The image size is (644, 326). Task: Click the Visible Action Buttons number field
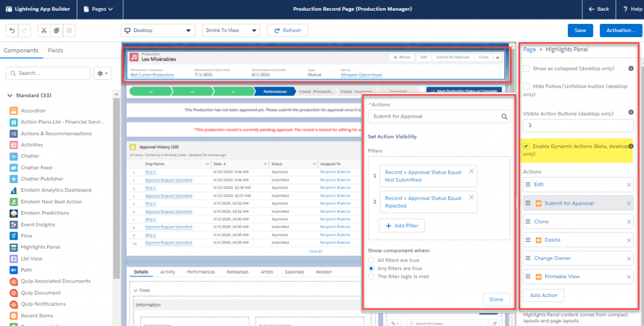click(578, 126)
